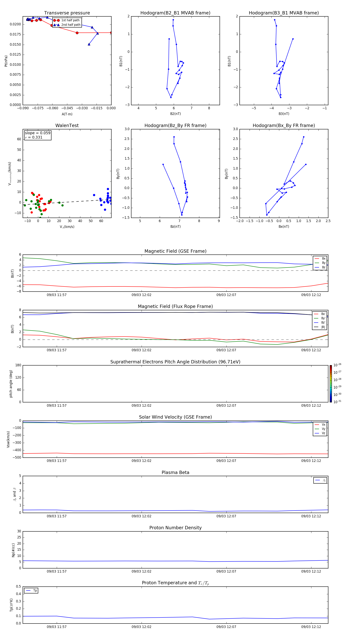Click the 'pitch angle (deg)' y-axis label
Viewport: 351px width, 644px height.
[x=11, y=384]
